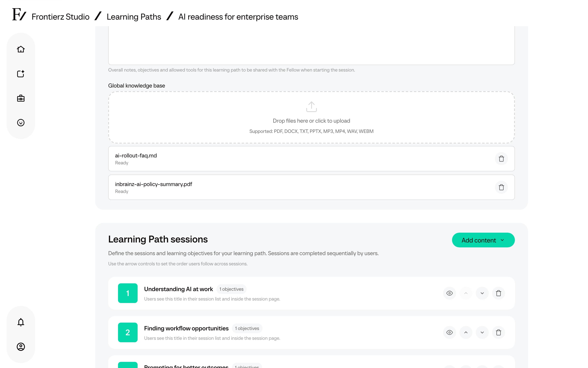Image resolution: width=588 pixels, height=368 pixels.
Task: Click the 1 objectives badge on session 2
Action: tap(247, 328)
